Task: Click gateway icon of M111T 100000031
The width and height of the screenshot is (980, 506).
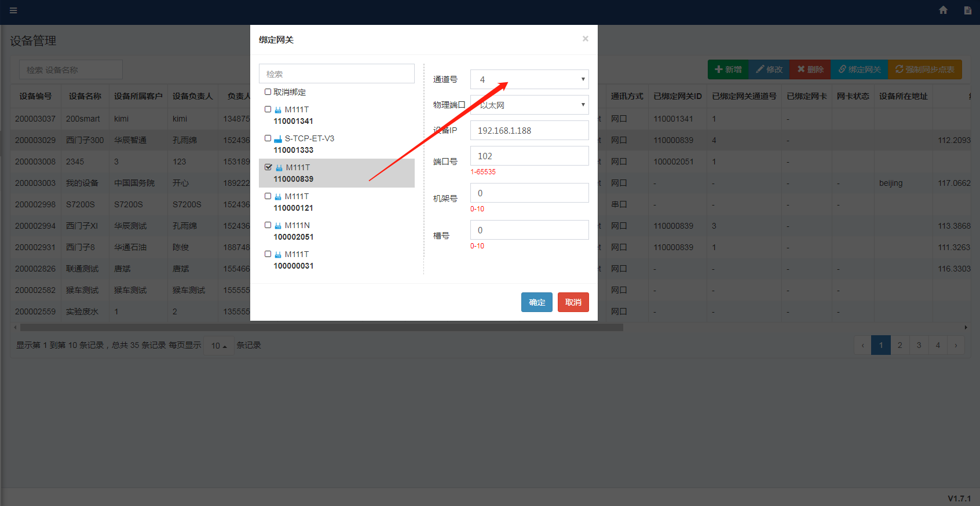Action: point(278,255)
